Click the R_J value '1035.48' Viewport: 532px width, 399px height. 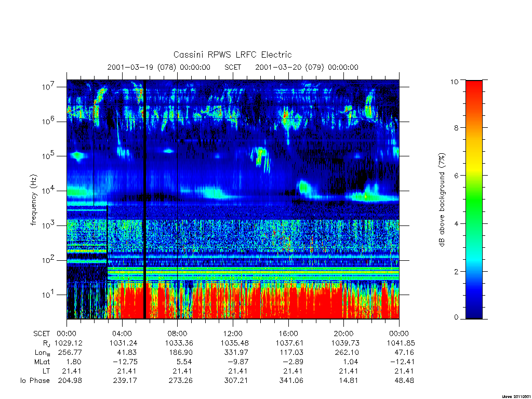(x=234, y=343)
